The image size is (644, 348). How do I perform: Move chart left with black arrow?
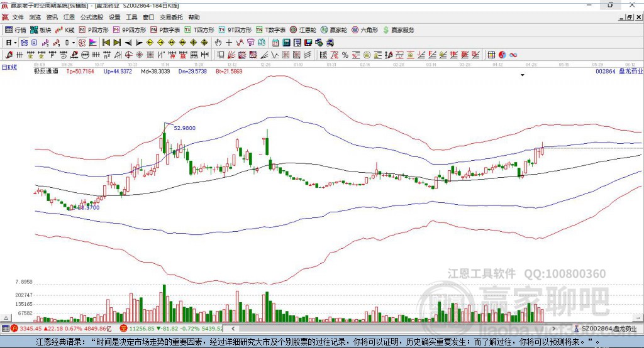[128, 43]
